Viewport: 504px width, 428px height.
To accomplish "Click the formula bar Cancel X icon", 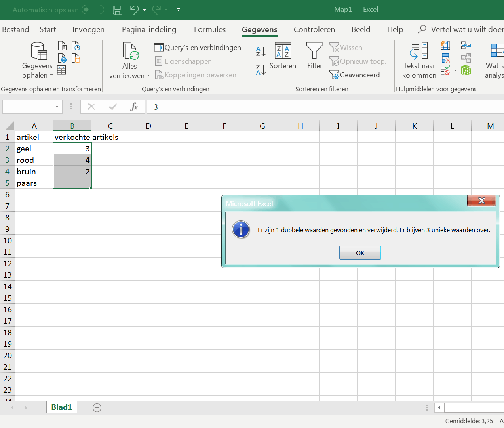I will pyautogui.click(x=91, y=107).
